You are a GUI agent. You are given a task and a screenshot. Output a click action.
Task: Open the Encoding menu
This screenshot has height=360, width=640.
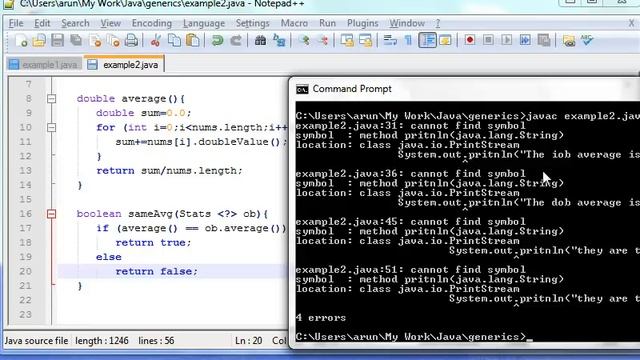click(x=152, y=23)
